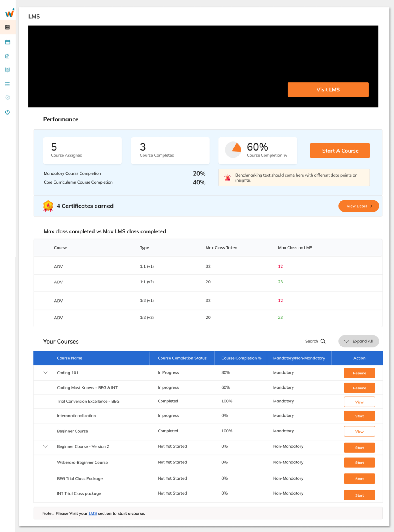Open the user profile icon in the sidebar

[7, 97]
